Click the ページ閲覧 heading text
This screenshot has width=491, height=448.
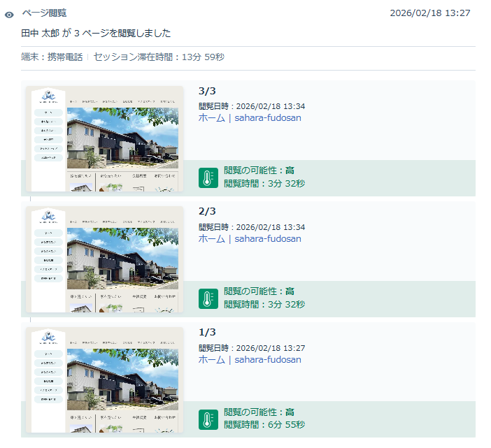pos(44,13)
